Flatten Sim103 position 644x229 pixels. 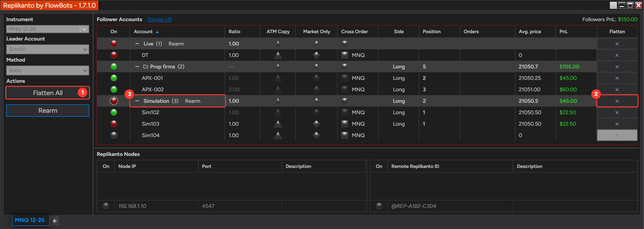coord(617,124)
